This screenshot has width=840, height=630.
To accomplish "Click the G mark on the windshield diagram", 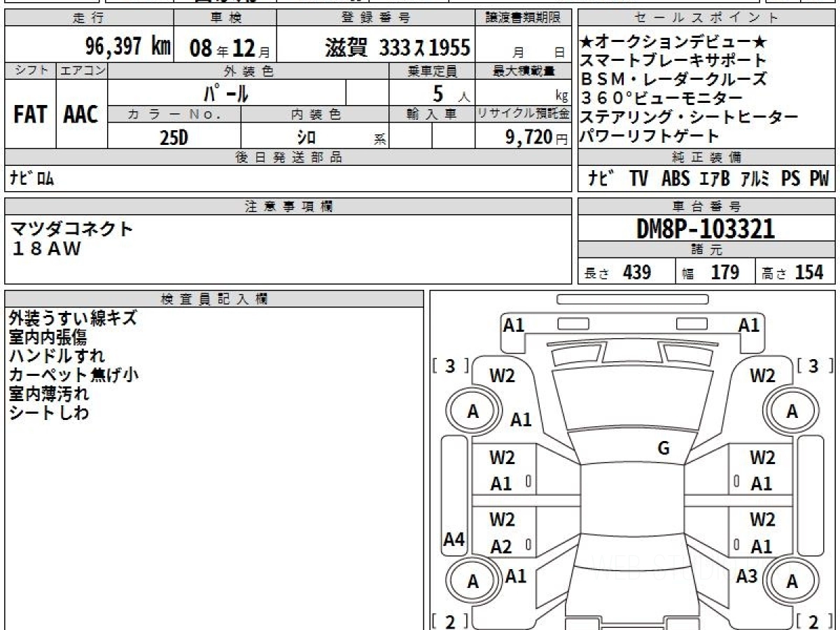I will click(664, 449).
